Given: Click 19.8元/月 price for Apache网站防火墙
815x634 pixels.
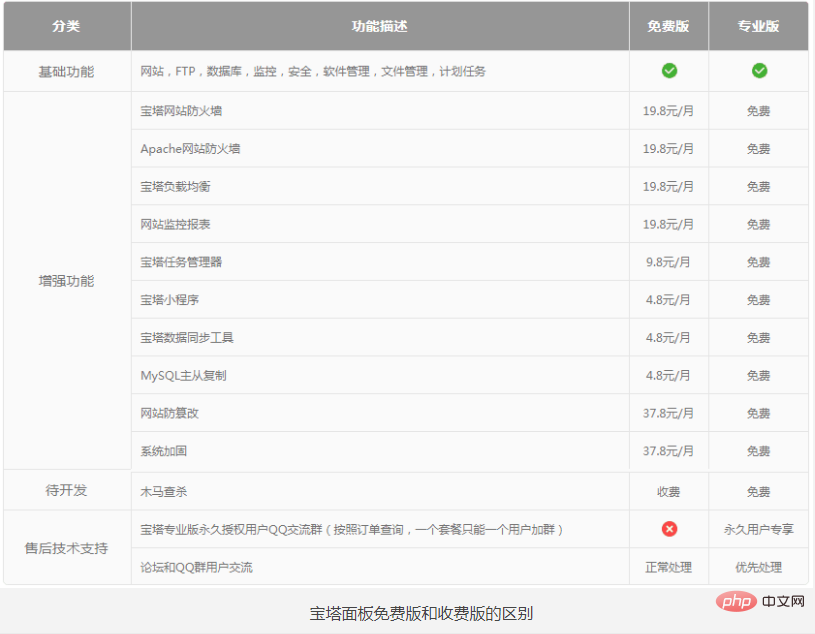Looking at the screenshot, I should pos(668,149).
